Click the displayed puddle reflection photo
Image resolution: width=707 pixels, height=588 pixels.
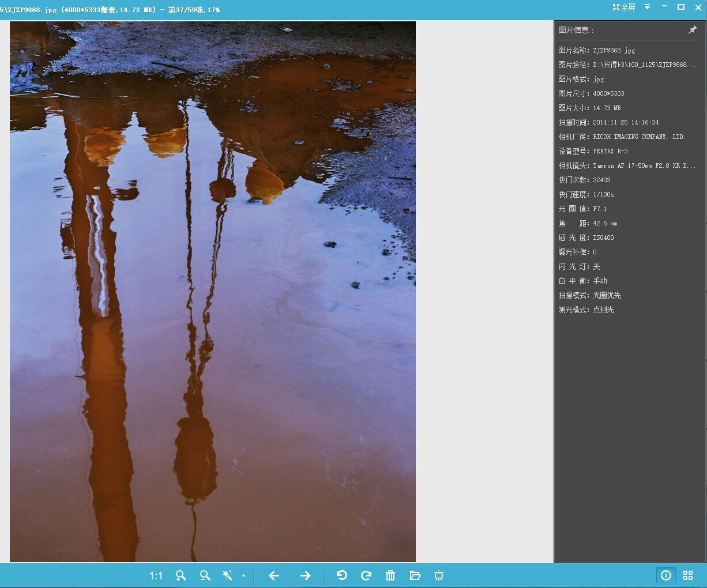tap(213, 292)
